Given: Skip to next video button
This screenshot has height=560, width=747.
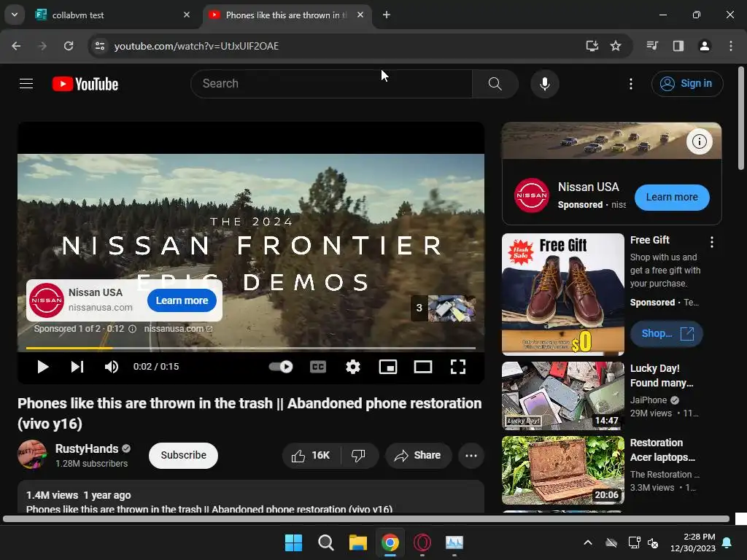Looking at the screenshot, I should 77,367.
